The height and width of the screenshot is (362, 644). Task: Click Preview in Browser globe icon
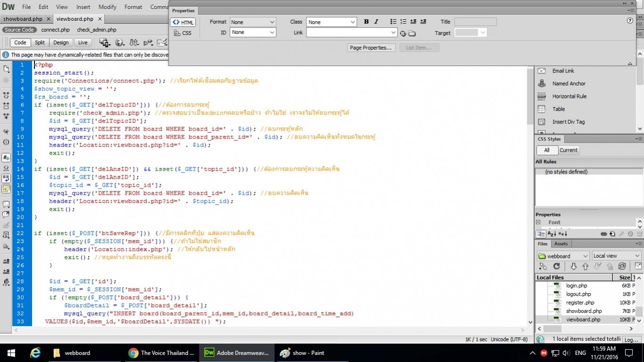[120, 42]
